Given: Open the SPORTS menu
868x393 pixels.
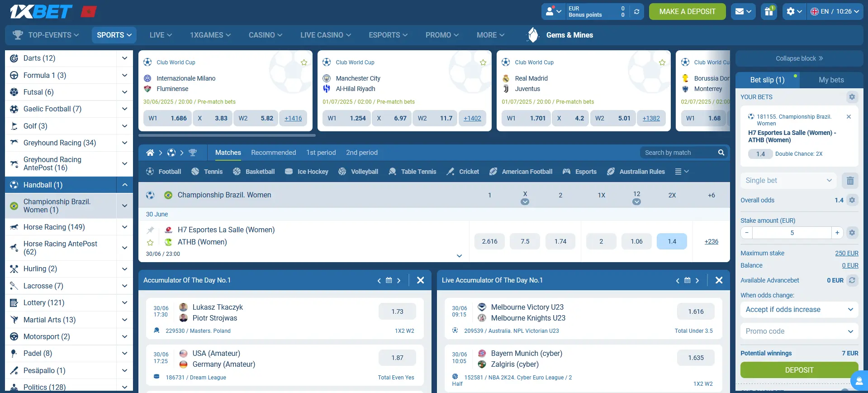Looking at the screenshot, I should [x=114, y=35].
